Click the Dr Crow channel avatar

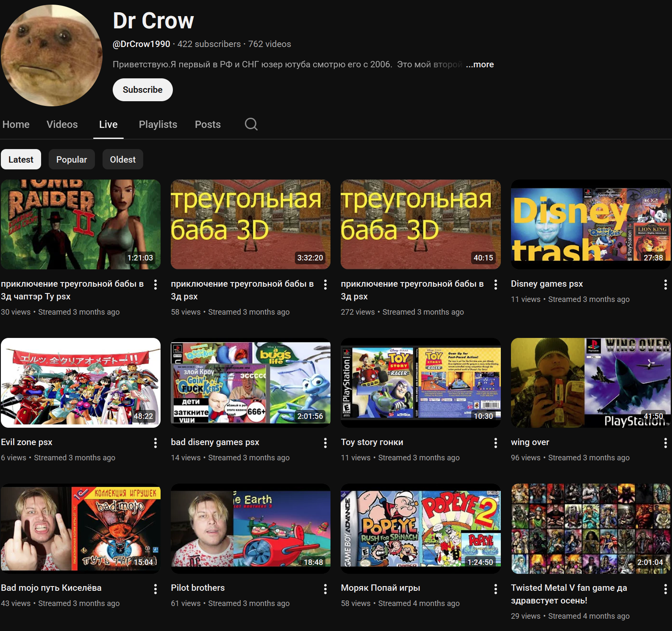tap(52, 55)
